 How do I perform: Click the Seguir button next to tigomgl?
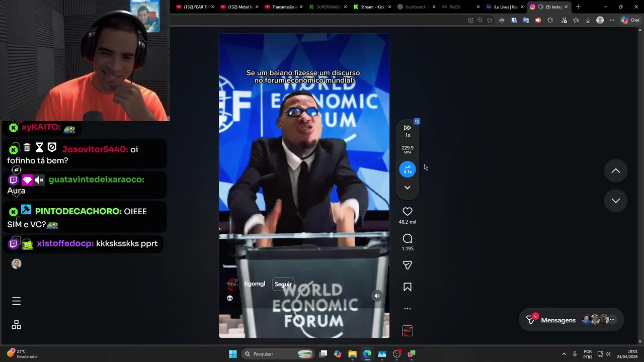pyautogui.click(x=283, y=284)
